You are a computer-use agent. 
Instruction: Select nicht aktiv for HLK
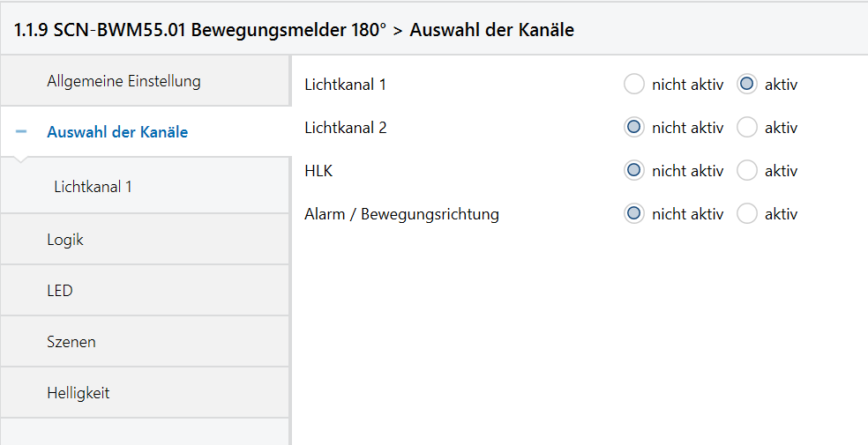coord(634,171)
